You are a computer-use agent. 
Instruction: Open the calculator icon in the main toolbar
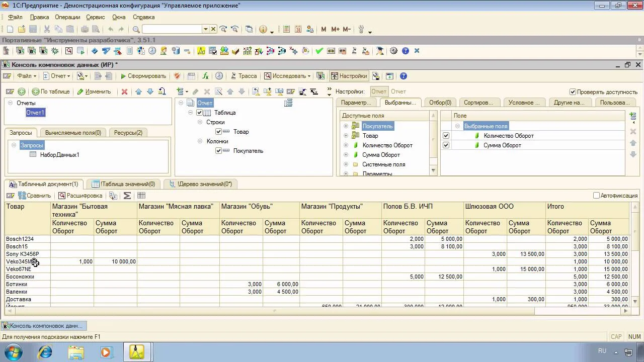click(286, 29)
